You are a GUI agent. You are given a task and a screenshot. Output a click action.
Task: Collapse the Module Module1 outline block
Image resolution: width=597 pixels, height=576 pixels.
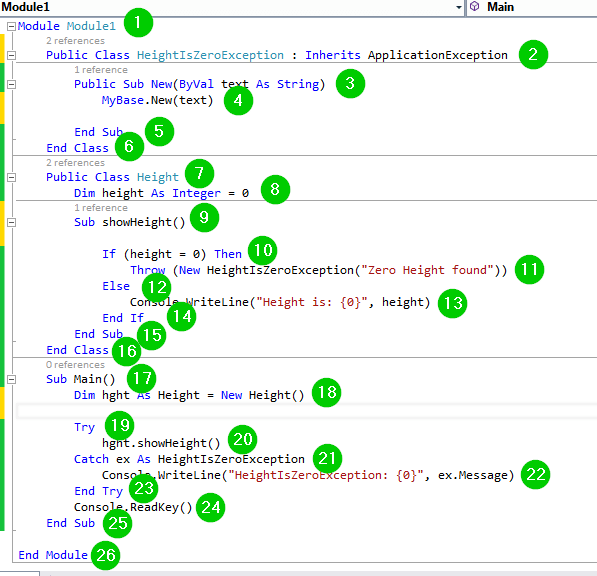click(11, 26)
